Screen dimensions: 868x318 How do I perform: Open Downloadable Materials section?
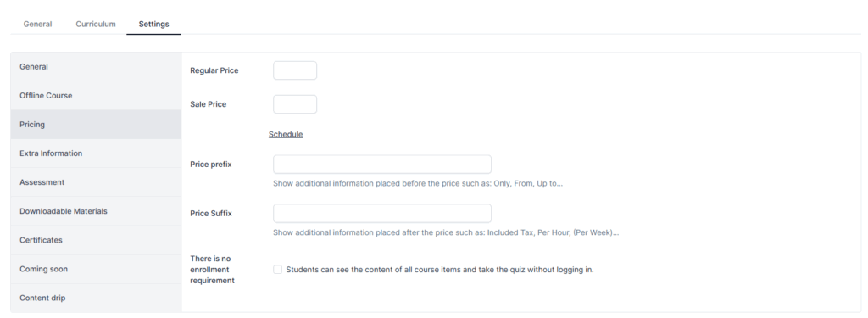(x=96, y=211)
